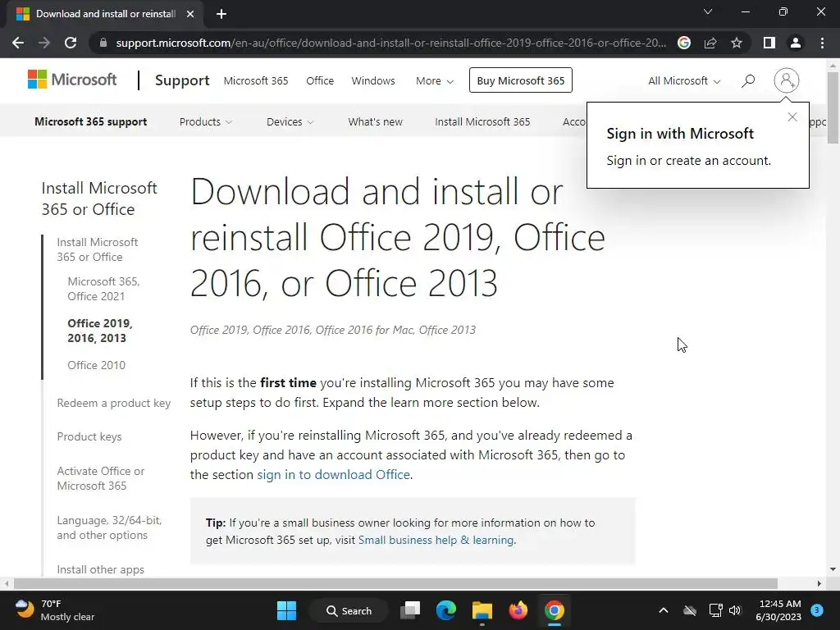The height and width of the screenshot is (630, 840).
Task: Expand the Products dropdown
Action: click(x=206, y=121)
